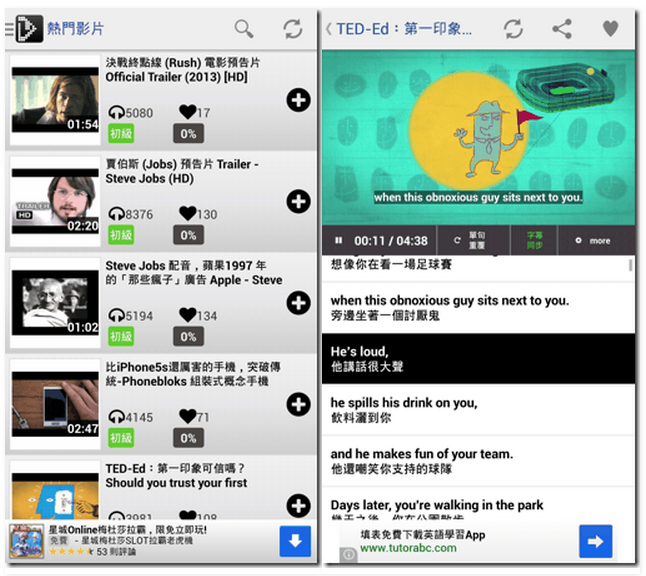Add the Jobs trailer via plus icon
Image resolution: width=646 pixels, height=576 pixels.
click(298, 201)
